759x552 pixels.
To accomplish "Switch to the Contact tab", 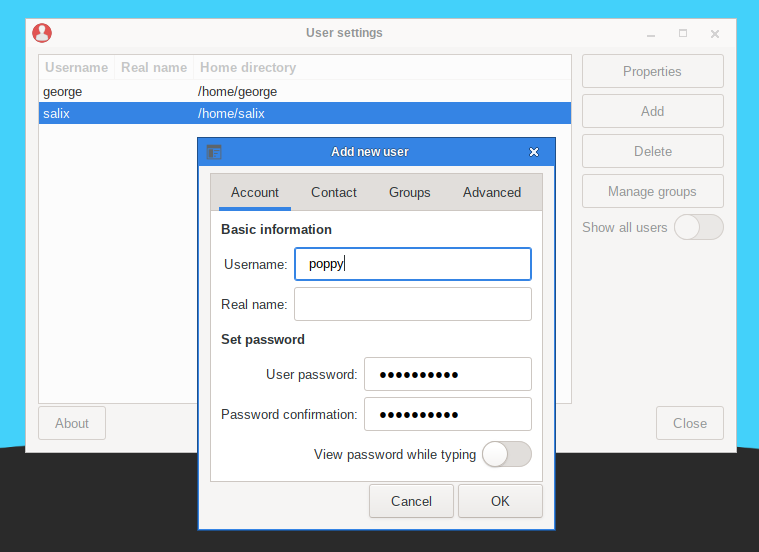I will pyautogui.click(x=334, y=193).
